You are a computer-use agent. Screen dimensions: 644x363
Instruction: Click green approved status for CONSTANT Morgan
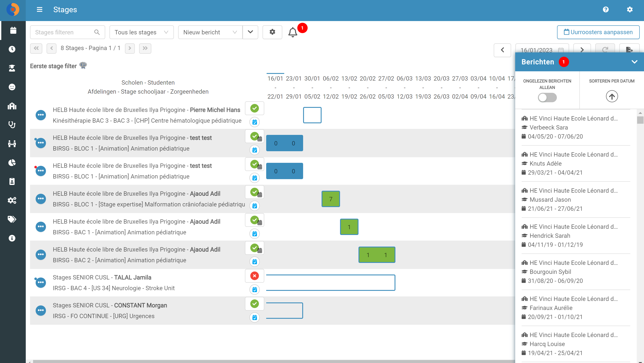pyautogui.click(x=255, y=304)
